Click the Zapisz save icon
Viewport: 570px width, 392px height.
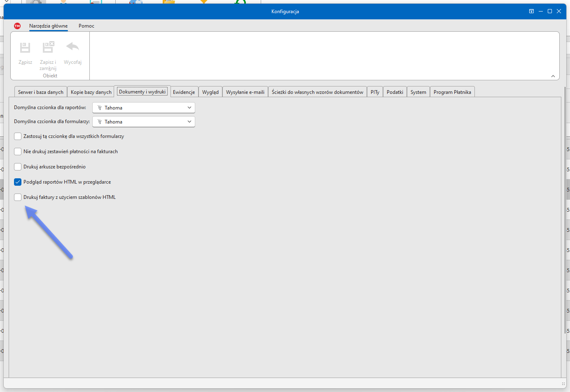click(x=25, y=48)
